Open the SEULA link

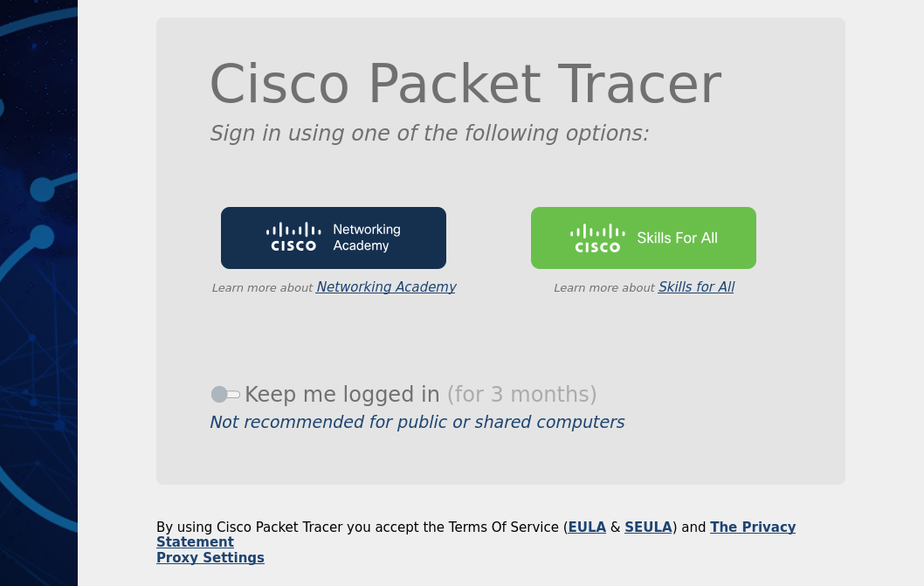[x=648, y=527]
